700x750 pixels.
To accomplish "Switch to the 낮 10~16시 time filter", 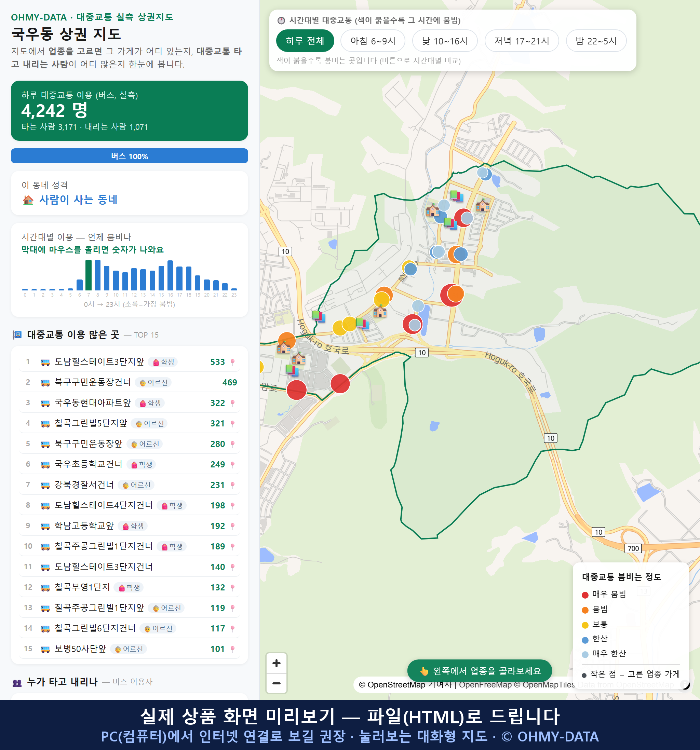I will tap(445, 41).
